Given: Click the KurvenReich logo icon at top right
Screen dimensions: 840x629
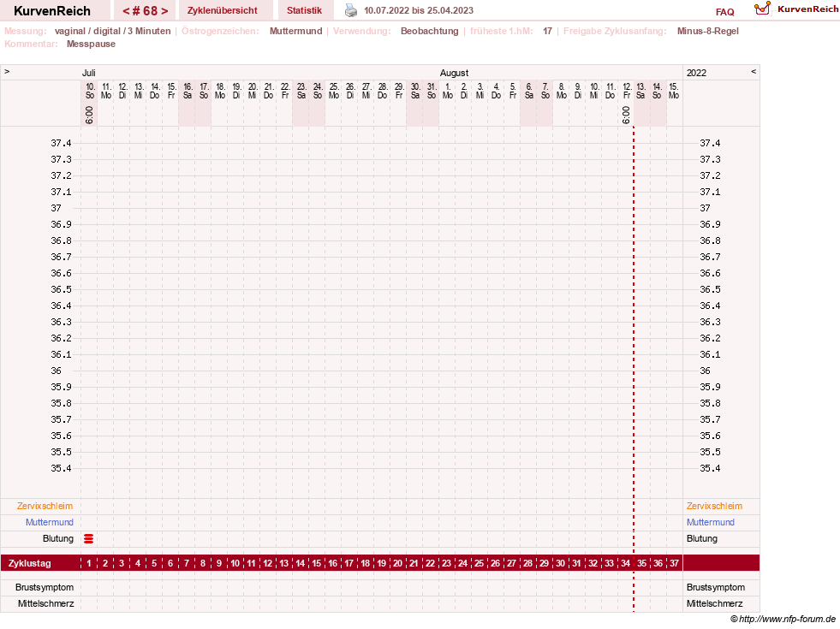Looking at the screenshot, I should 762,9.
